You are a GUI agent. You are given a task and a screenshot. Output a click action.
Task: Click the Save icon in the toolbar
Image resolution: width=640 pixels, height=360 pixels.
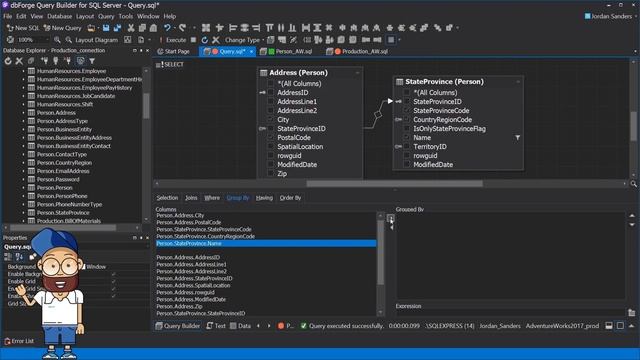[x=106, y=28]
